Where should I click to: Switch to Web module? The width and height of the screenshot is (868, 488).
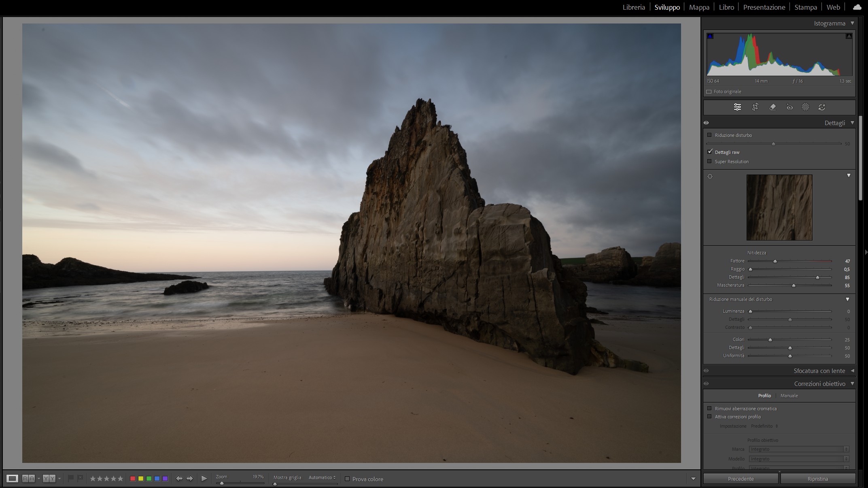click(x=833, y=7)
